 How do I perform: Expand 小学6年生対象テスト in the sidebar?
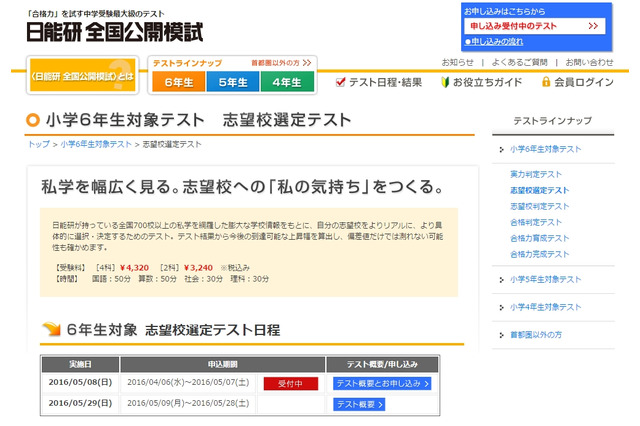point(545,149)
